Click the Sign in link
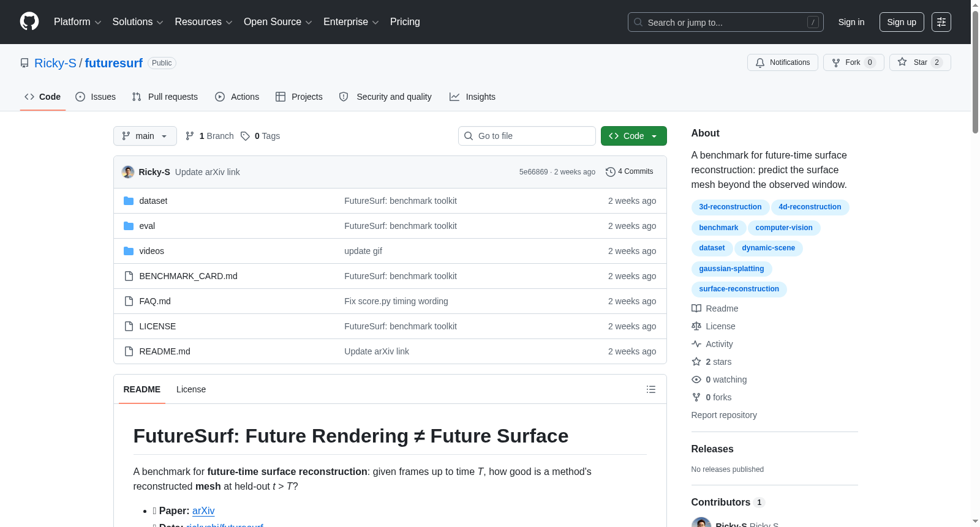980x527 pixels. click(x=851, y=22)
